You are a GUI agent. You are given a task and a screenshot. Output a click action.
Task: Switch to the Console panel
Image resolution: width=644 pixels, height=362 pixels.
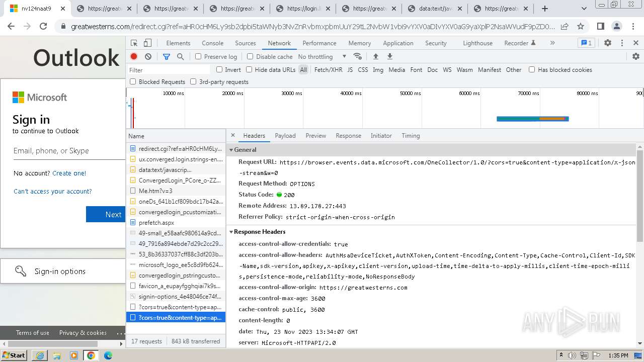coord(212,43)
